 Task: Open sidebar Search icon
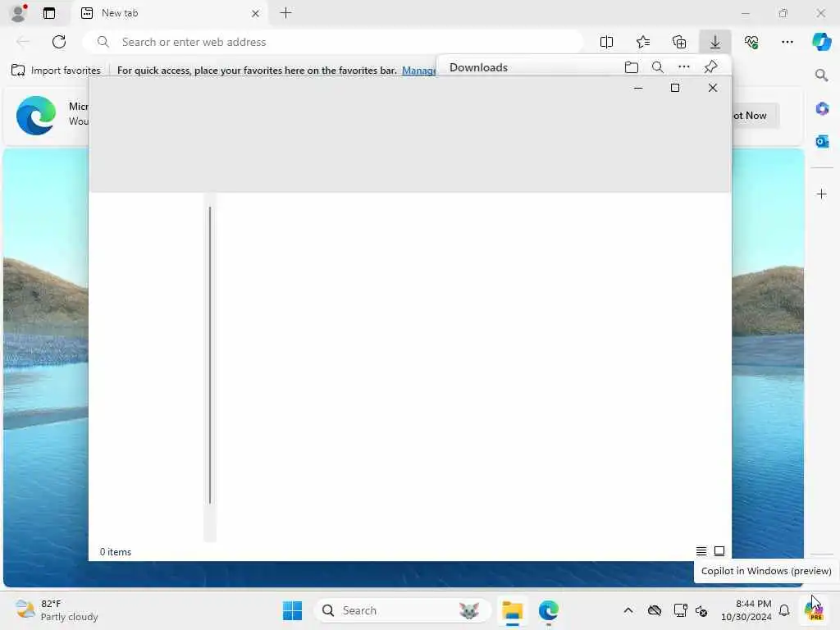click(822, 75)
